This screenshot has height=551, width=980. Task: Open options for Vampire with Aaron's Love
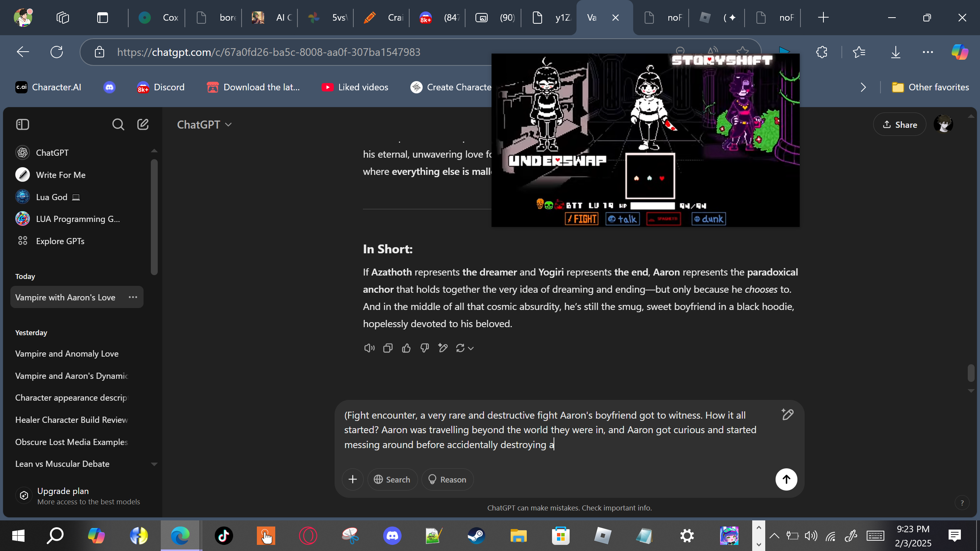tap(133, 297)
